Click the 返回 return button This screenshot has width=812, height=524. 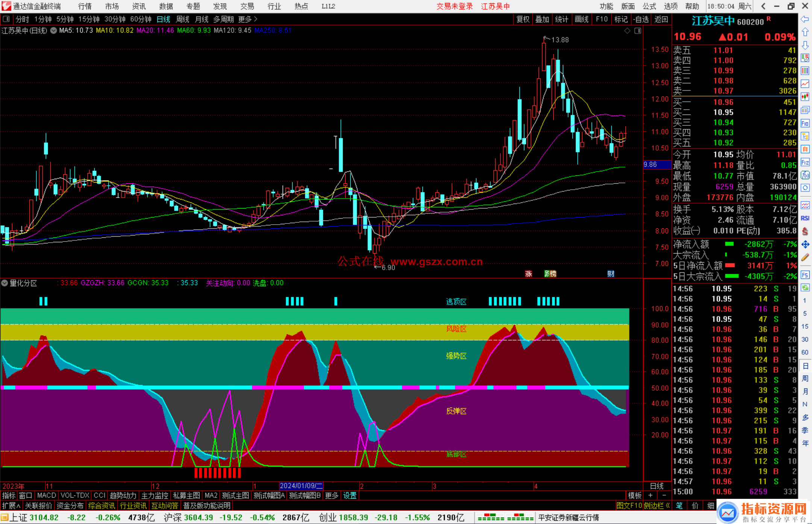pos(661,19)
